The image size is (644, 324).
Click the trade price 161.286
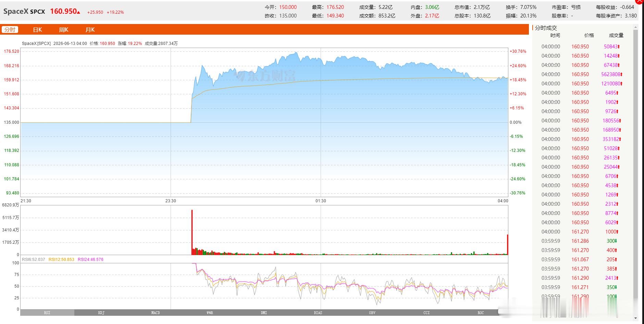point(580,241)
